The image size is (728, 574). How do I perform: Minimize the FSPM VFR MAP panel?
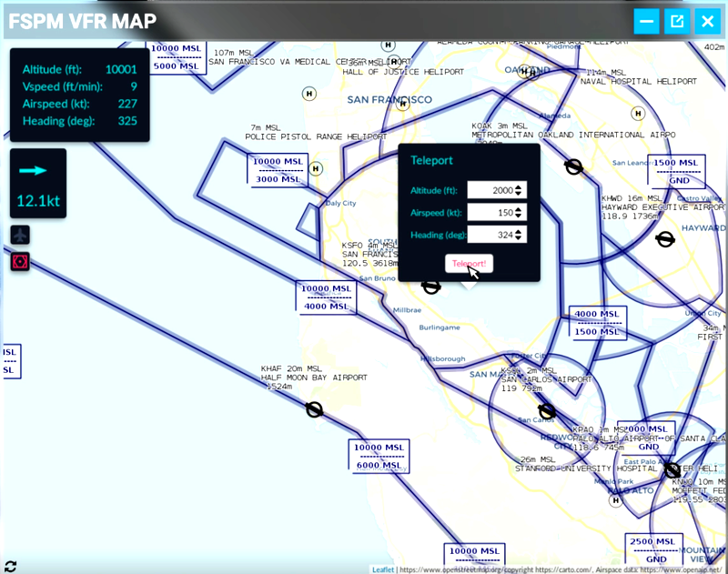click(x=647, y=21)
